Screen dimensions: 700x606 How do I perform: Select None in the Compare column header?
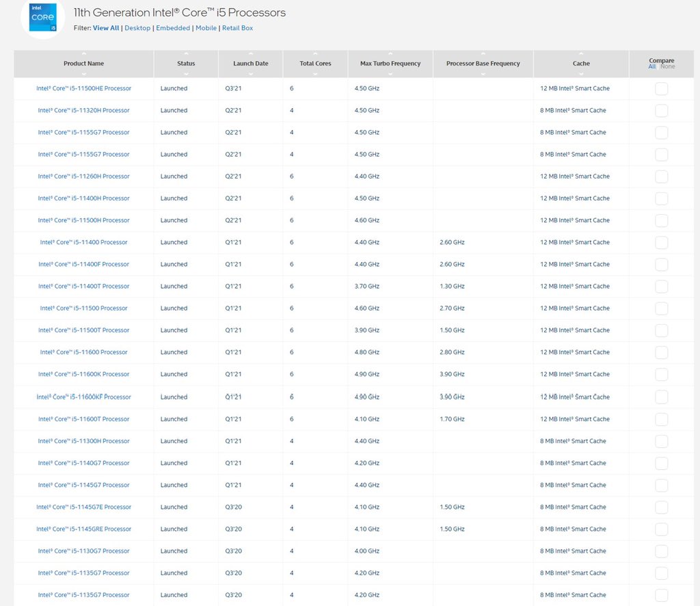tap(667, 66)
